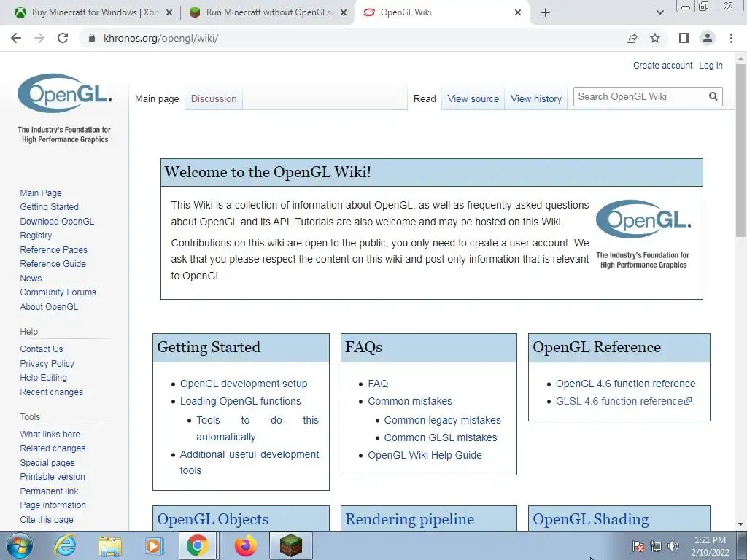
Task: Open the Main page wiki tab
Action: [157, 98]
